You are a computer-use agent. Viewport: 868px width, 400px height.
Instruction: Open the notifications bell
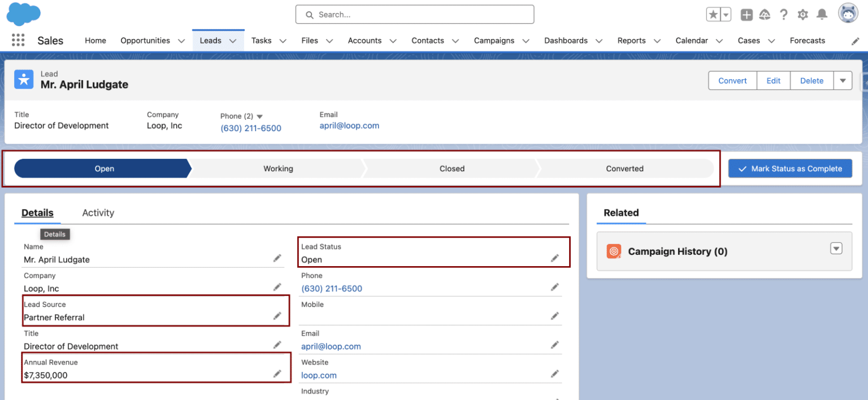tap(822, 15)
